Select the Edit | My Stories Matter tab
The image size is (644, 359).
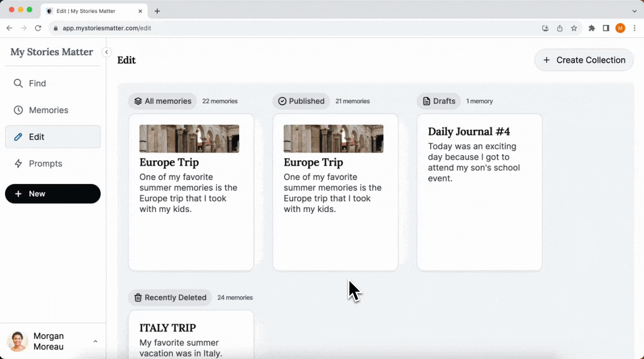click(x=94, y=11)
